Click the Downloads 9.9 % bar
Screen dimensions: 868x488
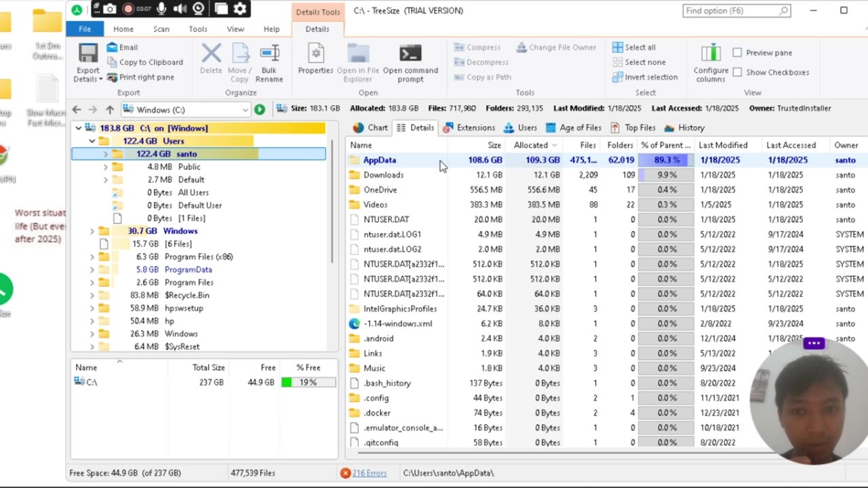point(666,175)
